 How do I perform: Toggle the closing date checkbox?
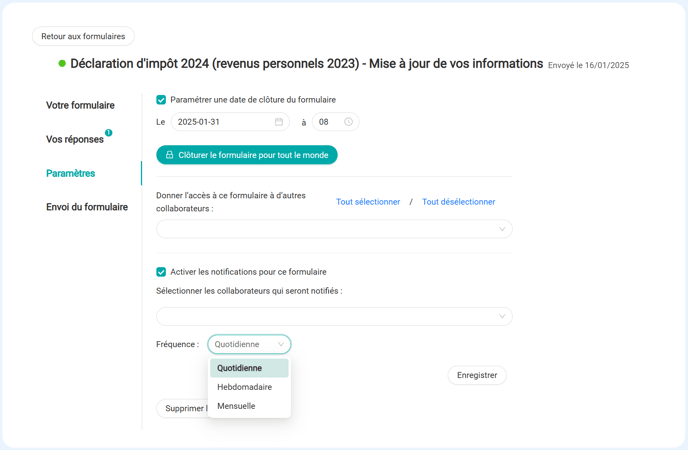coord(161,100)
